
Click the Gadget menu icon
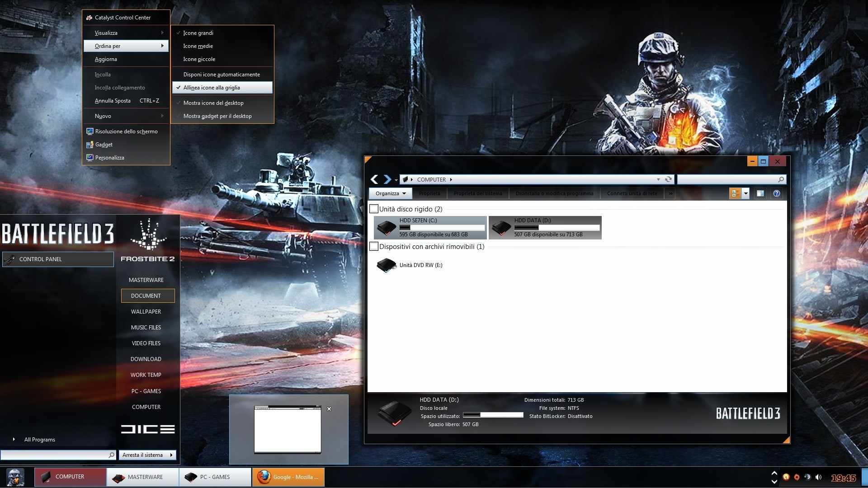click(x=90, y=145)
